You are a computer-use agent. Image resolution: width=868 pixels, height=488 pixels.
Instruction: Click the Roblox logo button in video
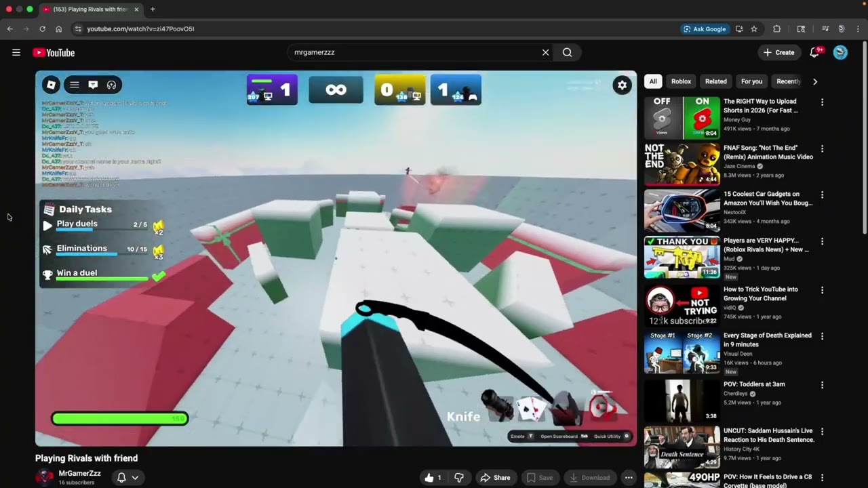(51, 85)
